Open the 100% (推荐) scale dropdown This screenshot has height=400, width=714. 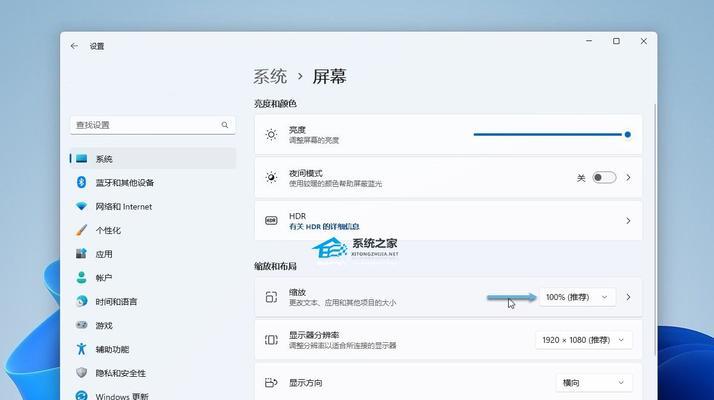tap(577, 297)
